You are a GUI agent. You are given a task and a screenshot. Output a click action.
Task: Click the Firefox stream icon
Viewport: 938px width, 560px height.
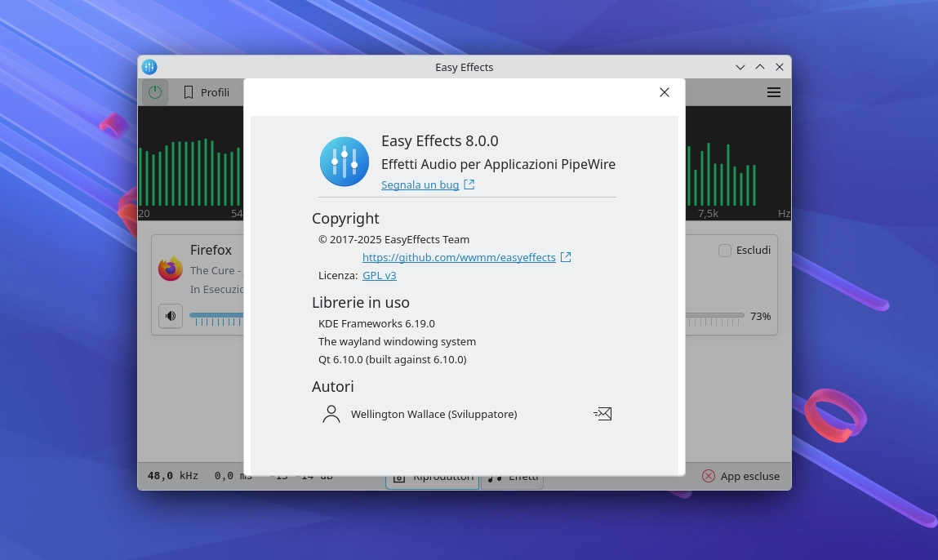pos(170,268)
